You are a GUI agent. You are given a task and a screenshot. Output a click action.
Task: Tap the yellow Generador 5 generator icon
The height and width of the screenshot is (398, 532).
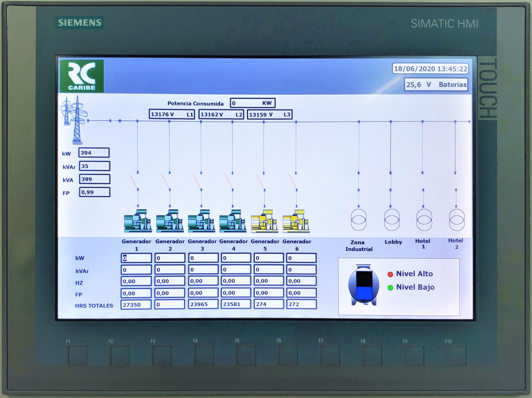pyautogui.click(x=265, y=221)
